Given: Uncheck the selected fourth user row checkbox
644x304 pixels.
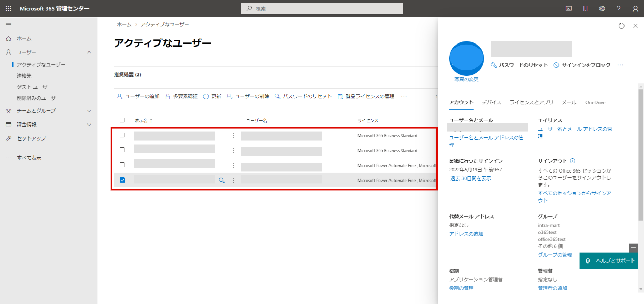Looking at the screenshot, I should [x=122, y=180].
